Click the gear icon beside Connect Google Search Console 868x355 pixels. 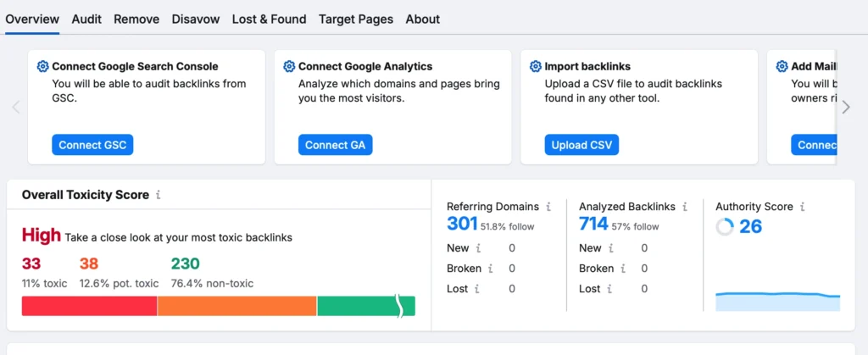click(x=43, y=66)
